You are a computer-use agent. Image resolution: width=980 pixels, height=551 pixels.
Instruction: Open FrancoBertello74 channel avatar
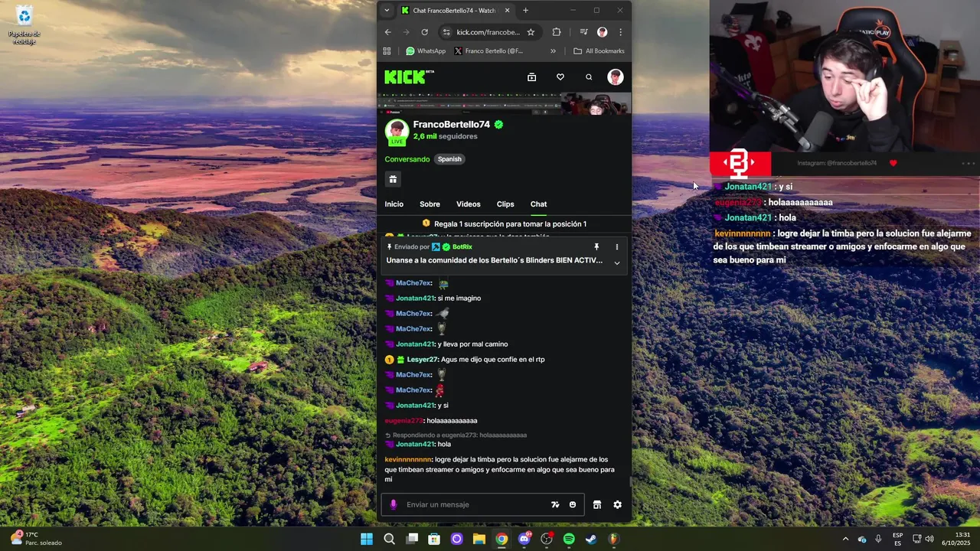(x=397, y=130)
